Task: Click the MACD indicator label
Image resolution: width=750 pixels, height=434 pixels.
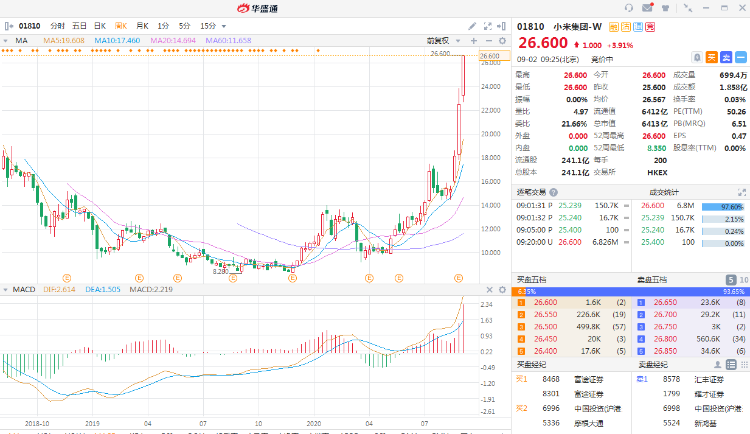Action: pos(22,289)
